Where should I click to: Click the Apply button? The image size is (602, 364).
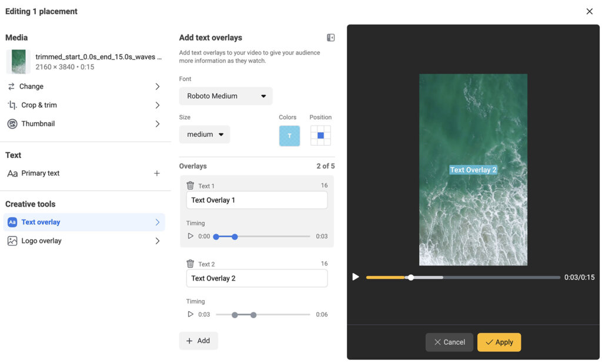coord(499,342)
